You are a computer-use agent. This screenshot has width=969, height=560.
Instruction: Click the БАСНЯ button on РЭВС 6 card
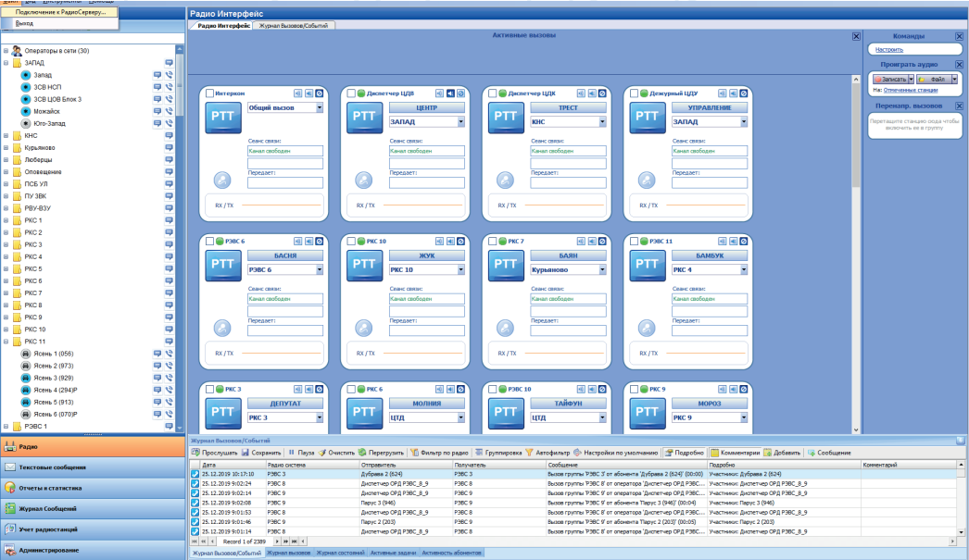pos(285,255)
